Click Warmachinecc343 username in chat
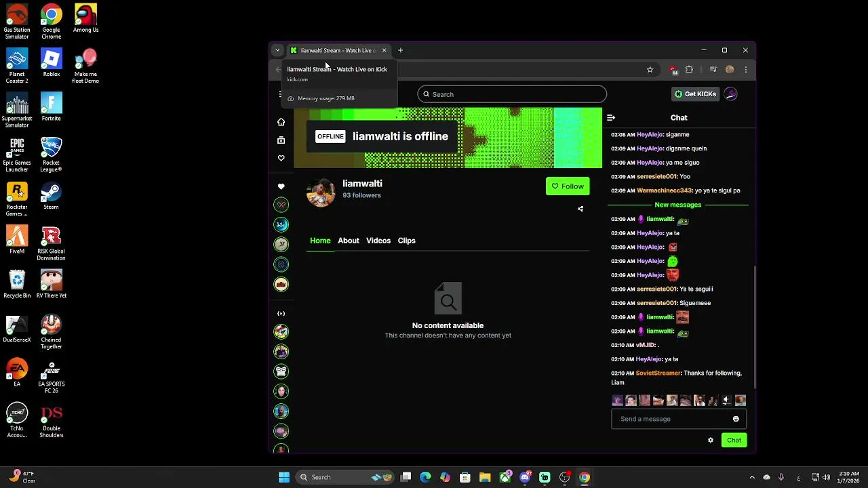Viewport: 868px width, 488px height. point(664,190)
